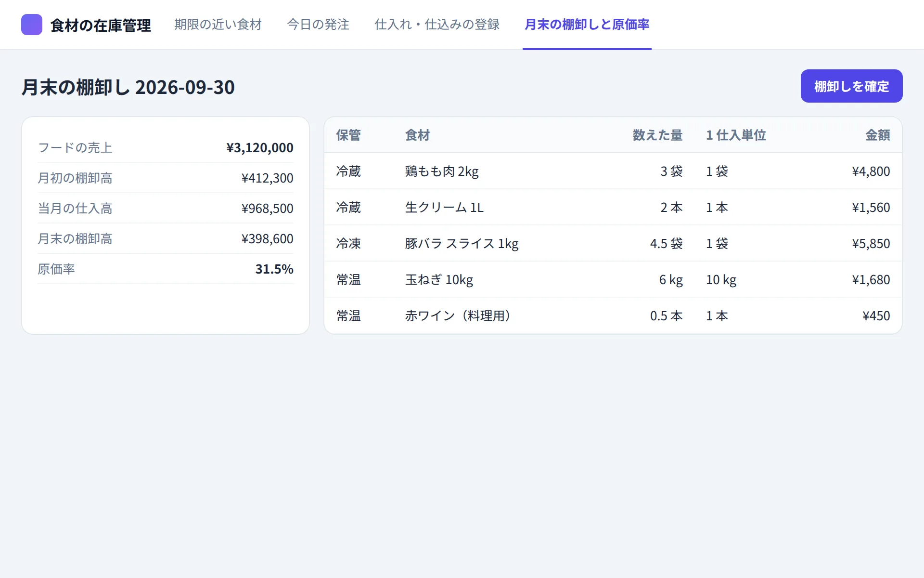Select the 鶏もも肉 2kg row name
924x578 pixels.
tap(442, 171)
